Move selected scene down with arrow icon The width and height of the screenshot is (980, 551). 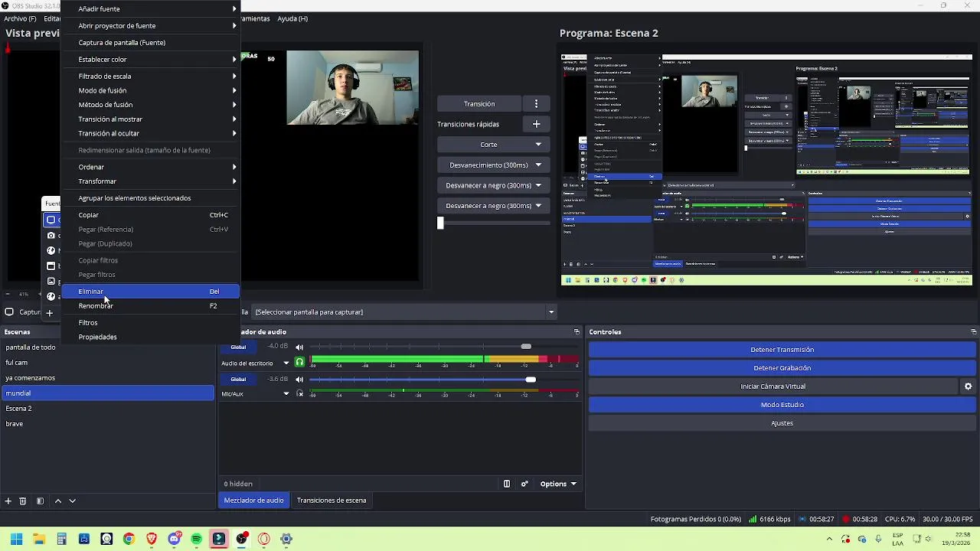click(x=73, y=500)
